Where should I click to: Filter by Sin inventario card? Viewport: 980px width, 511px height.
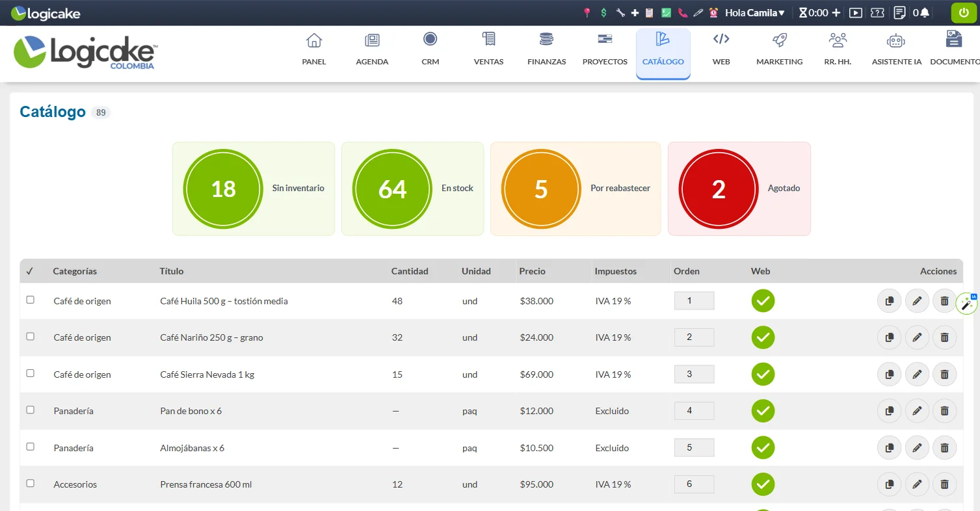[x=254, y=189]
